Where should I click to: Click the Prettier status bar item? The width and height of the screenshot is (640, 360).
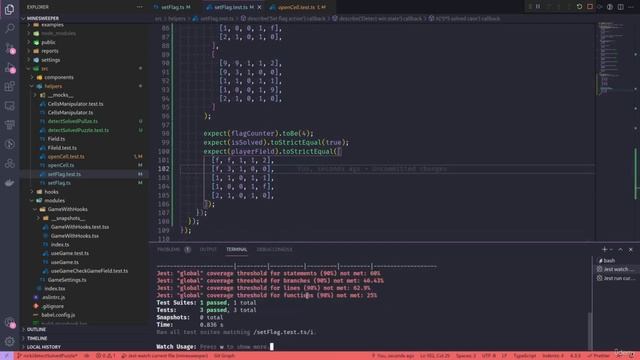tap(598, 356)
